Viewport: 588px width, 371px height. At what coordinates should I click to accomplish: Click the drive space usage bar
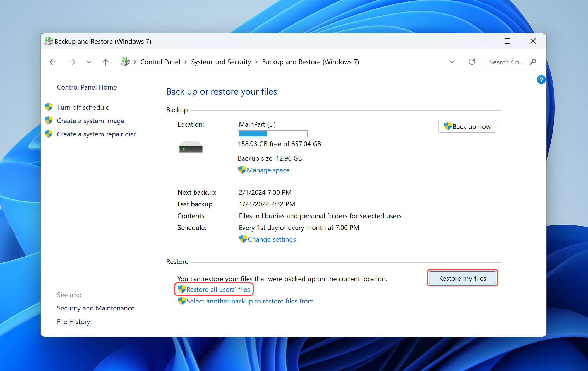pyautogui.click(x=273, y=134)
